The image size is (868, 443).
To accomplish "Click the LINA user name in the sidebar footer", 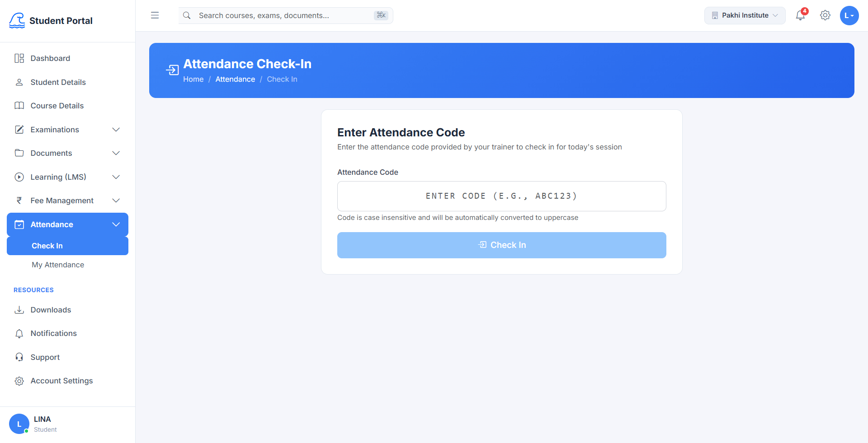I will [42, 419].
